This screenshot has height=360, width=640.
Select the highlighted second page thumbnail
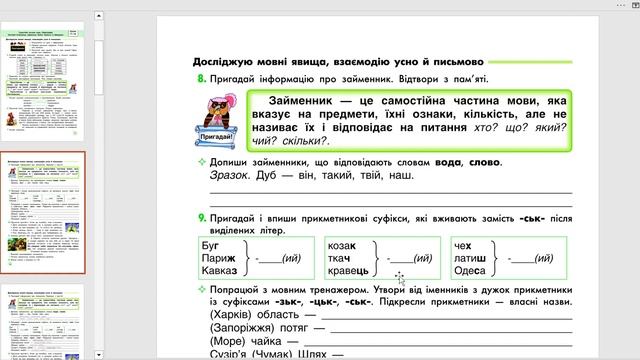[x=43, y=213]
